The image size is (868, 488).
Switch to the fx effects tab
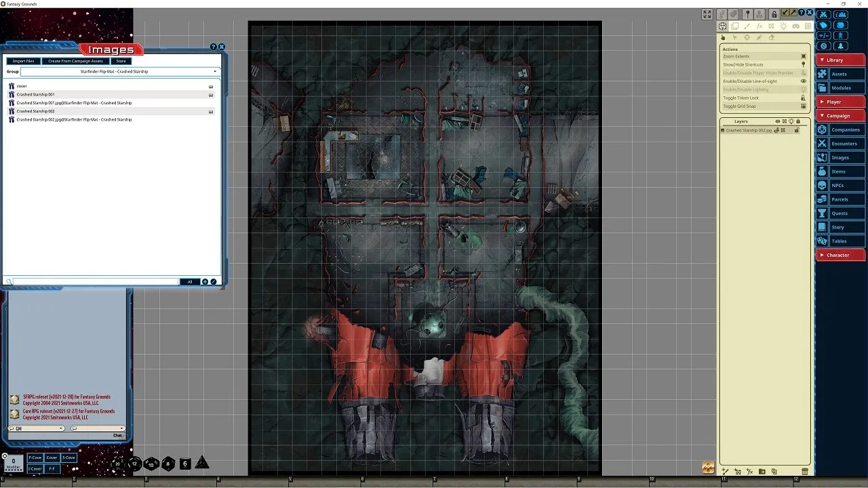tap(759, 26)
